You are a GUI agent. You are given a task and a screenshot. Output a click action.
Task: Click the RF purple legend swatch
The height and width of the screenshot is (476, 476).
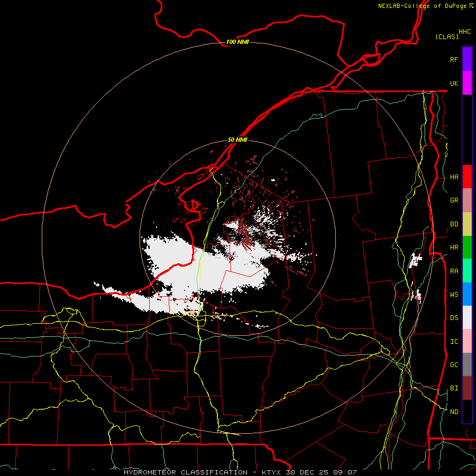[x=467, y=59]
